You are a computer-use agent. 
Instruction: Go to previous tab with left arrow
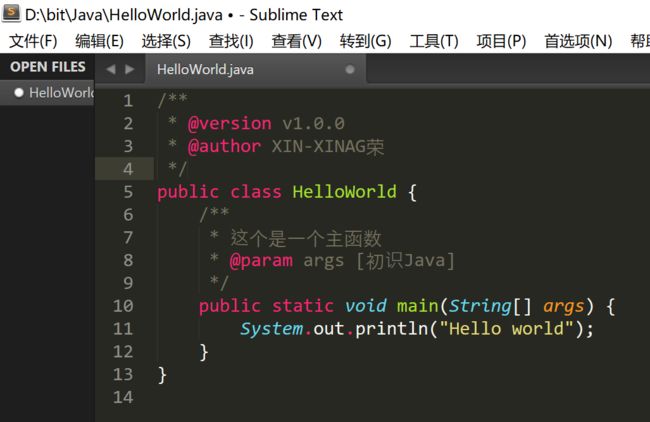tap(111, 69)
